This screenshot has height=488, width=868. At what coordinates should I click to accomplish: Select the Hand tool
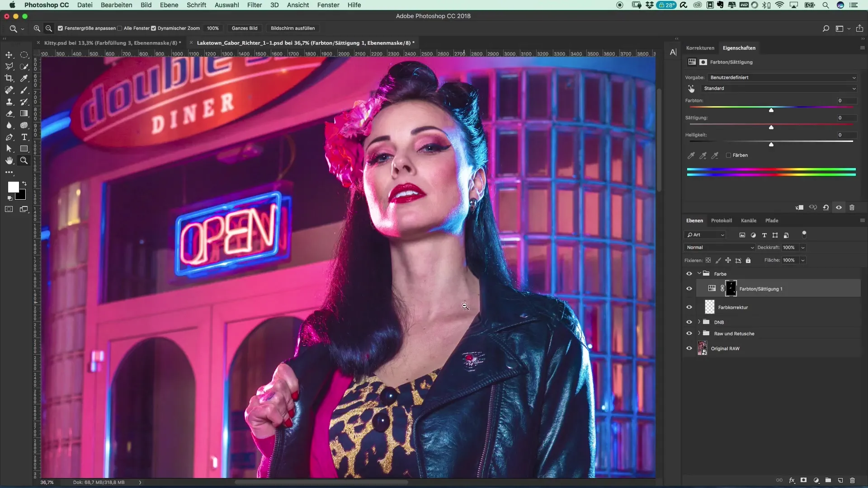pos(9,160)
